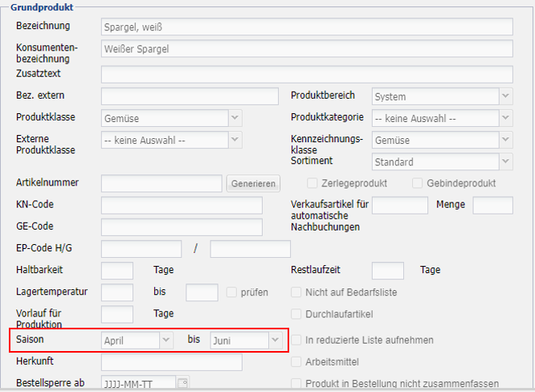Focus the Bezeichnung text field
The image size is (535, 392).
point(307,27)
